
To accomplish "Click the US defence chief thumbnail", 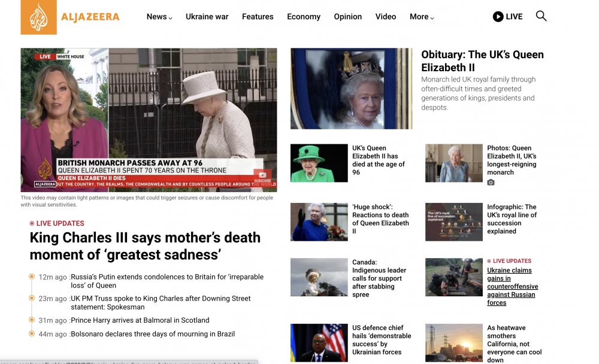I will [x=319, y=343].
